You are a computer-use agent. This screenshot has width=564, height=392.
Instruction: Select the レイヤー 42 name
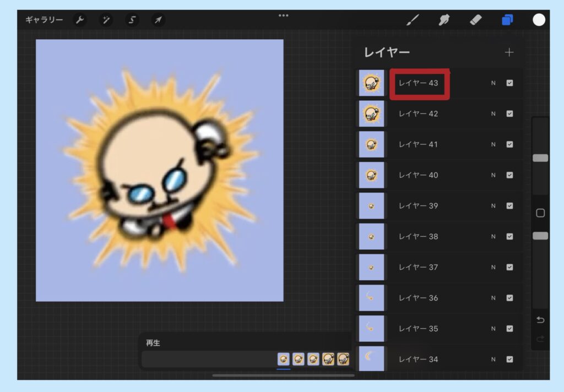(x=419, y=113)
